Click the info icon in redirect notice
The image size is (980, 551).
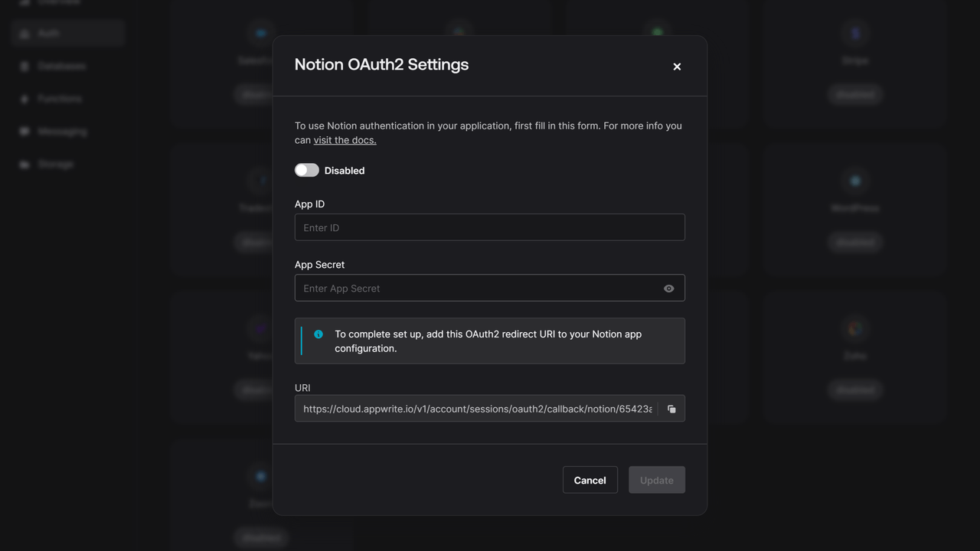click(318, 334)
